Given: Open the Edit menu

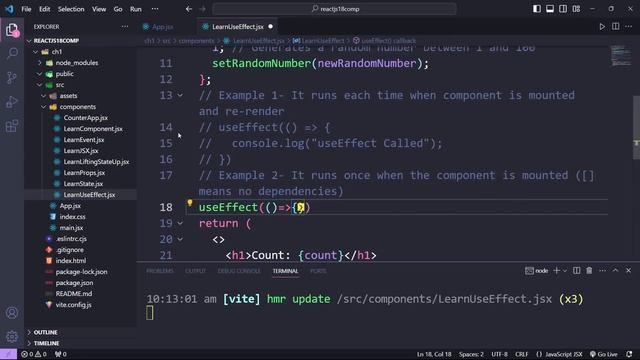Looking at the screenshot, I should [x=44, y=9].
